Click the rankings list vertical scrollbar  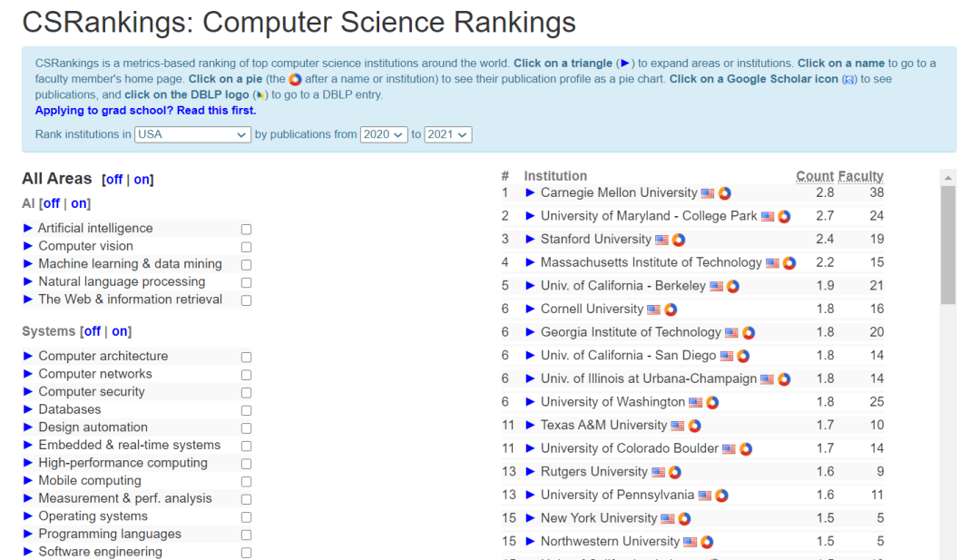pos(948,245)
